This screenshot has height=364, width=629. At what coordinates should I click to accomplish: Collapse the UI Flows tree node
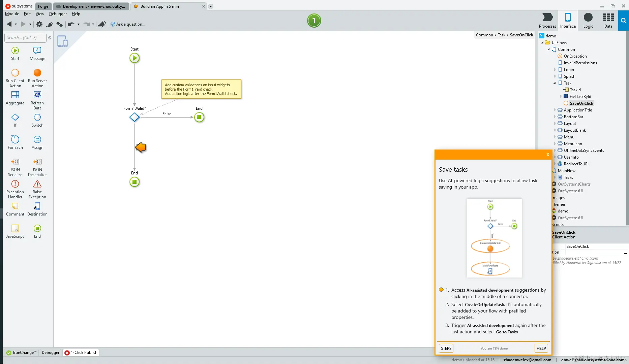[542, 43]
